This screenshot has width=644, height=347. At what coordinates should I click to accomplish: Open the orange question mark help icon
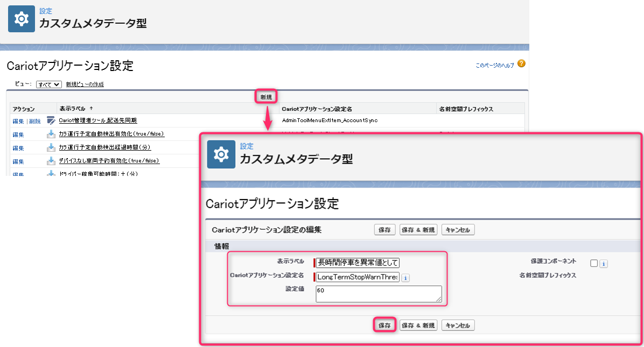[x=521, y=63]
